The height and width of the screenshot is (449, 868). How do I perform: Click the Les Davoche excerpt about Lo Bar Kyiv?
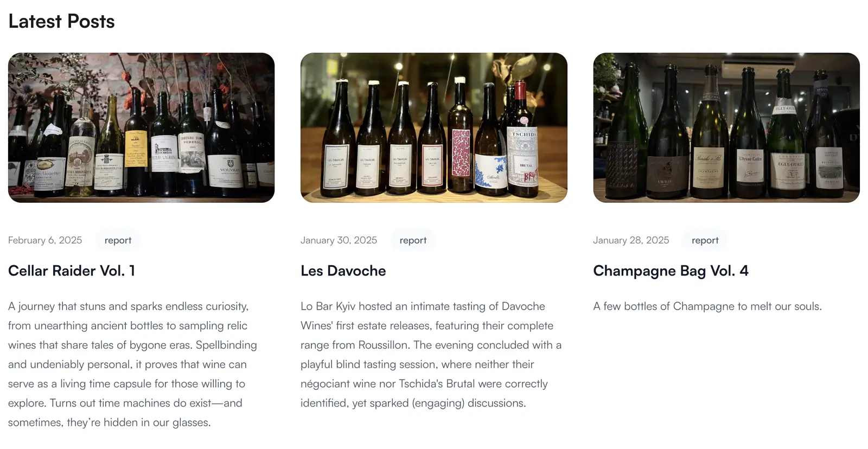[431, 354]
